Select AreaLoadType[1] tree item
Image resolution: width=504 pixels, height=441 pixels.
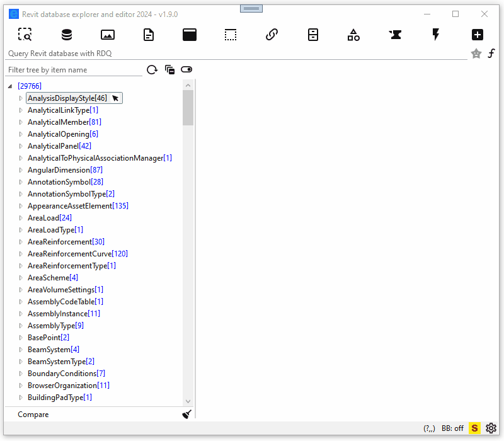pos(55,230)
